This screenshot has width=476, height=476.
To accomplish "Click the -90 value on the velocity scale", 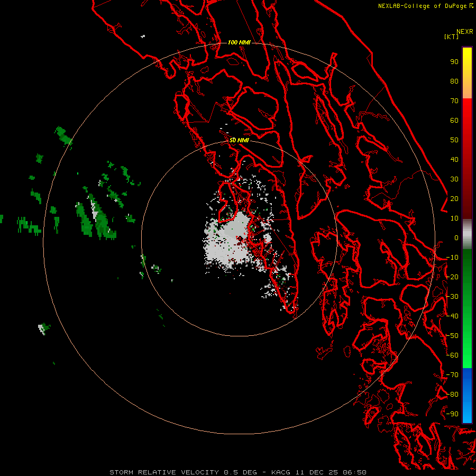I will [452, 414].
